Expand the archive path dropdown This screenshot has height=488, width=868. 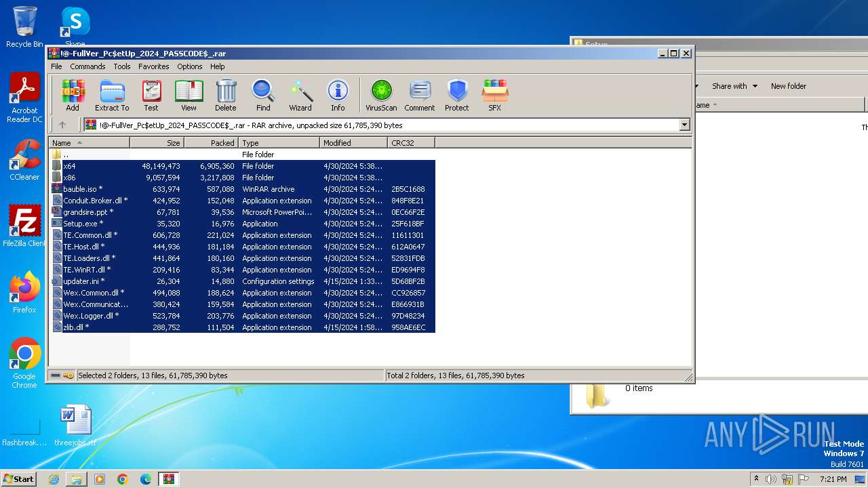684,125
